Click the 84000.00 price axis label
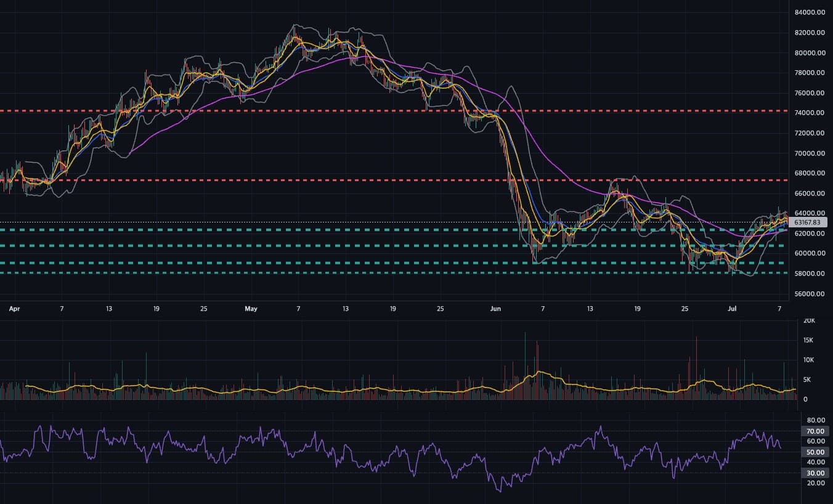This screenshot has height=504, width=833. (810, 12)
